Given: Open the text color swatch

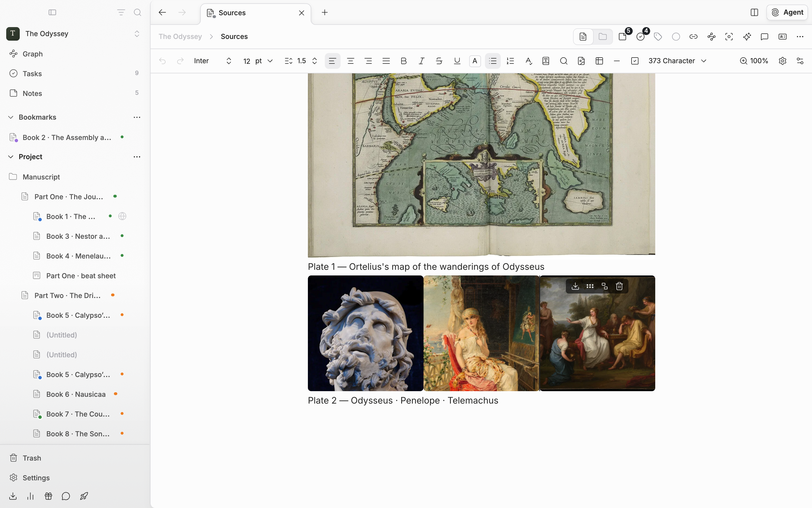Looking at the screenshot, I should [x=475, y=61].
